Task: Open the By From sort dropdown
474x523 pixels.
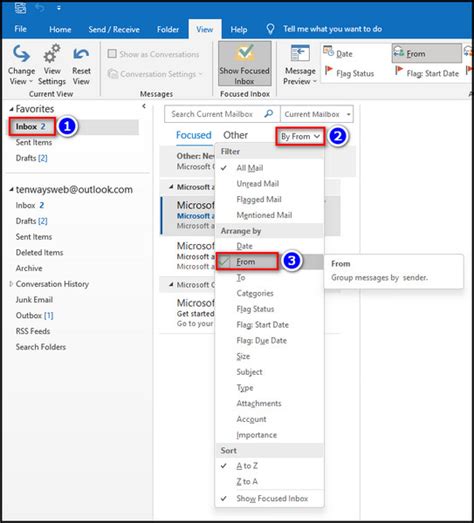Action: pos(300,136)
